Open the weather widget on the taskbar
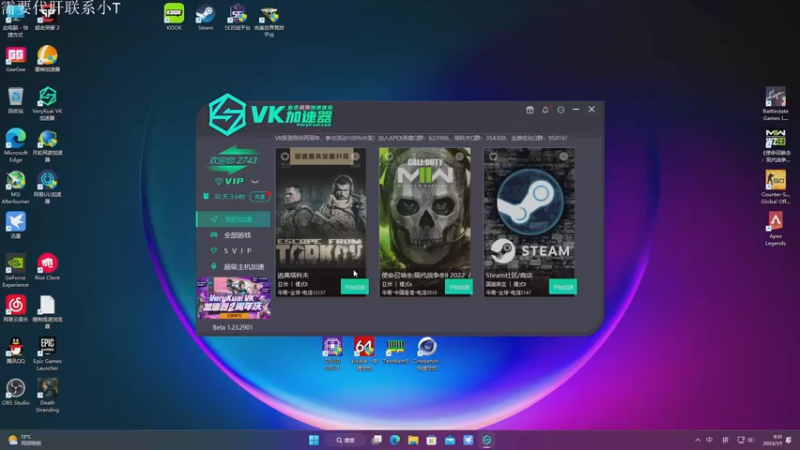This screenshot has height=450, width=800. tap(24, 440)
